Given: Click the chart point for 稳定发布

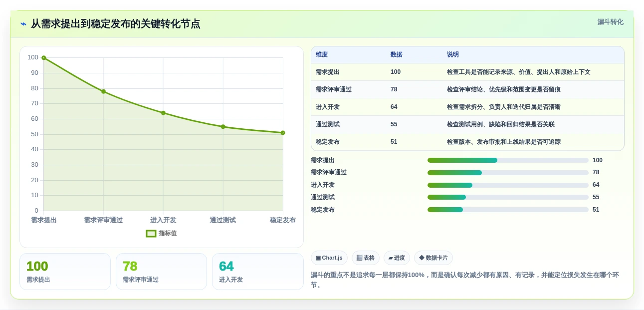Looking at the screenshot, I should (283, 133).
